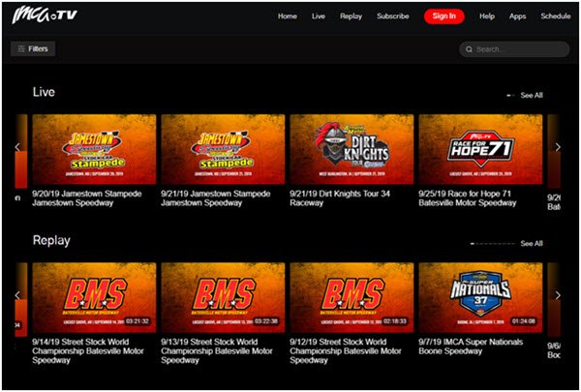This screenshot has height=392, width=581.
Task: See all Live events
Action: [x=532, y=95]
